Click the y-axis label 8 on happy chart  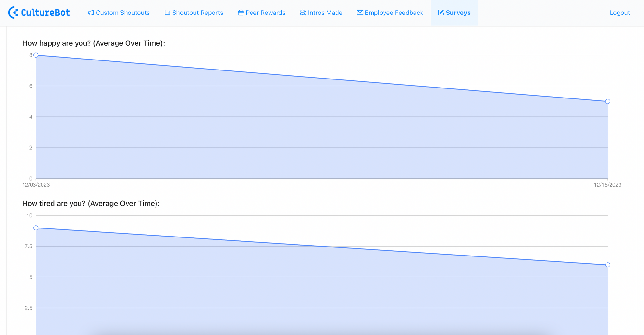(x=31, y=55)
